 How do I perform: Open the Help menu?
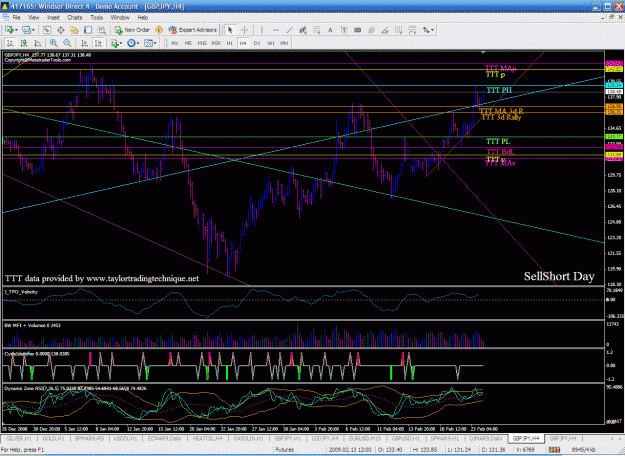click(143, 18)
